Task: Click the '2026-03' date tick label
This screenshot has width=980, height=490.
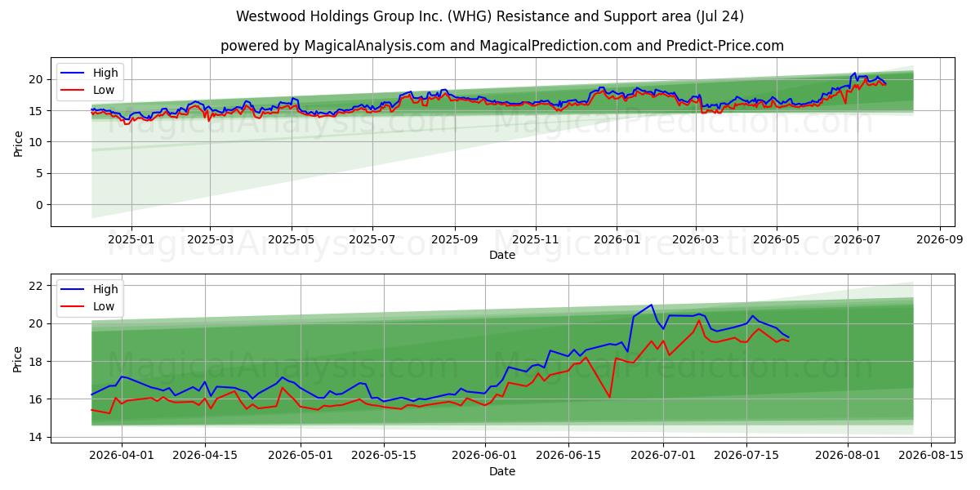Action: tap(696, 239)
